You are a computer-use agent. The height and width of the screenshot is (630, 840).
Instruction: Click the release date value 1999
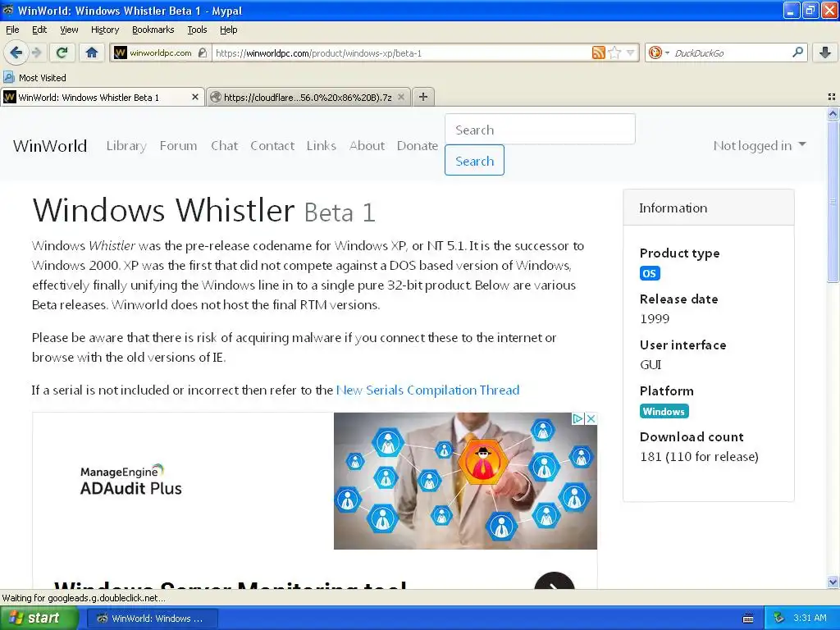(655, 319)
